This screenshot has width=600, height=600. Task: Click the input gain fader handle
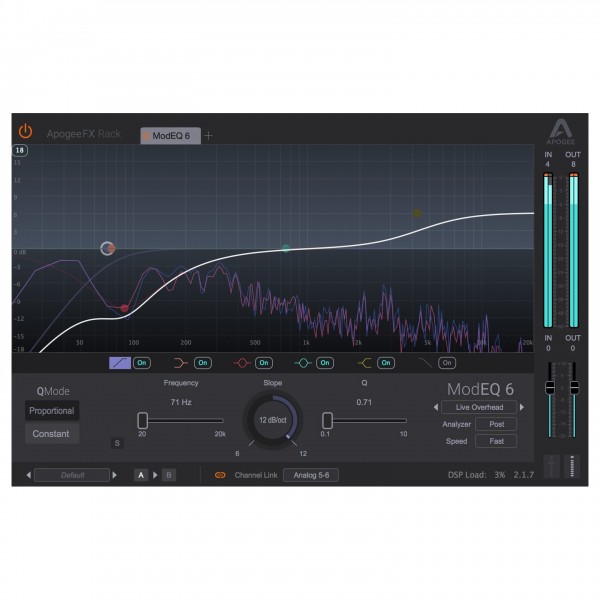(x=550, y=387)
